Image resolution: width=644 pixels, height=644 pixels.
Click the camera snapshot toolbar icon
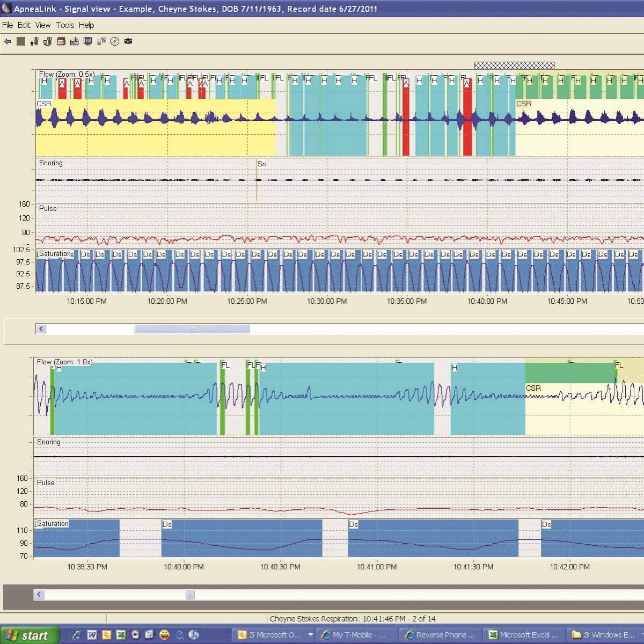(x=128, y=41)
